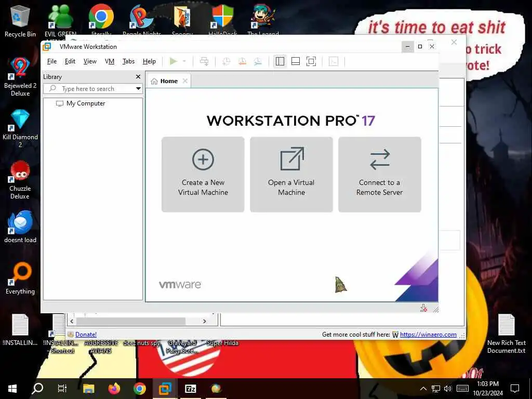Open 7-Zip from the taskbar
The height and width of the screenshot is (399, 532).
pos(190,389)
